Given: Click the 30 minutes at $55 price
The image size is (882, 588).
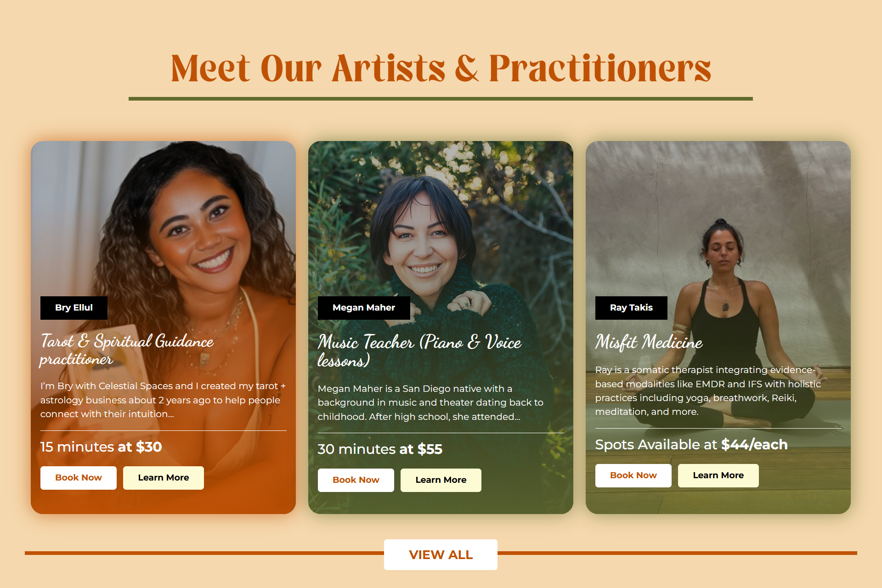Looking at the screenshot, I should pos(380,449).
